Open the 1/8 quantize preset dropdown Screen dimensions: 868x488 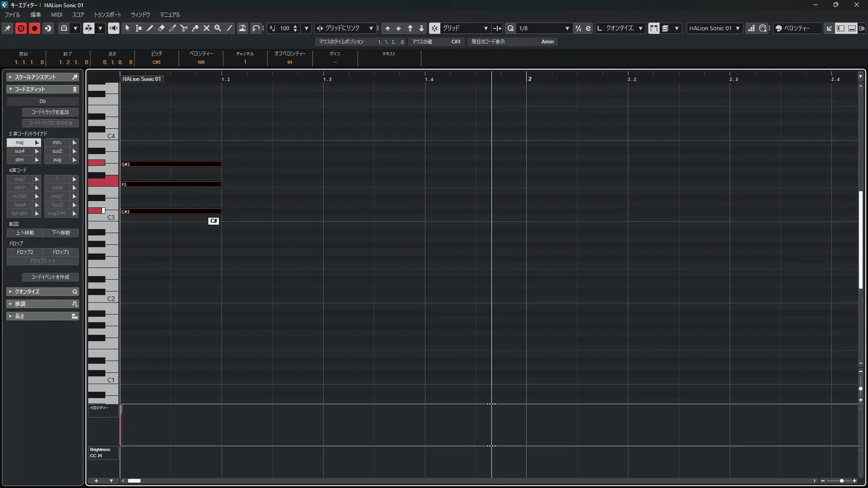coord(567,28)
